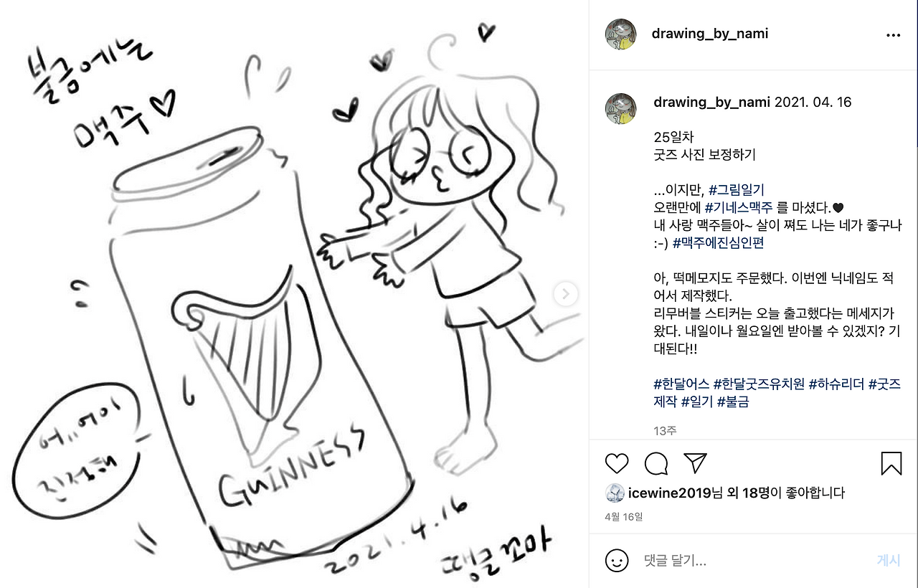
Task: Click the 댓글 달기 comment input field
Action: tap(753, 561)
